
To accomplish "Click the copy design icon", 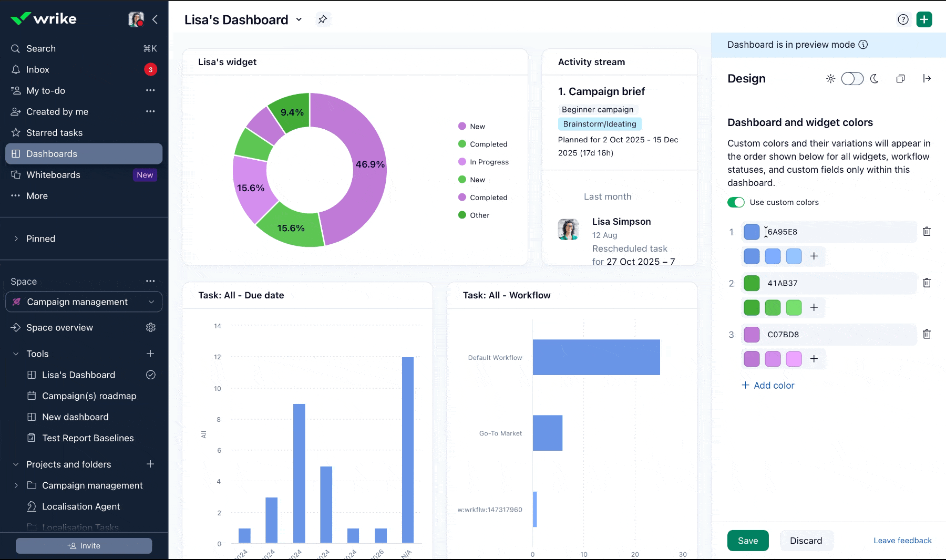I will (900, 79).
